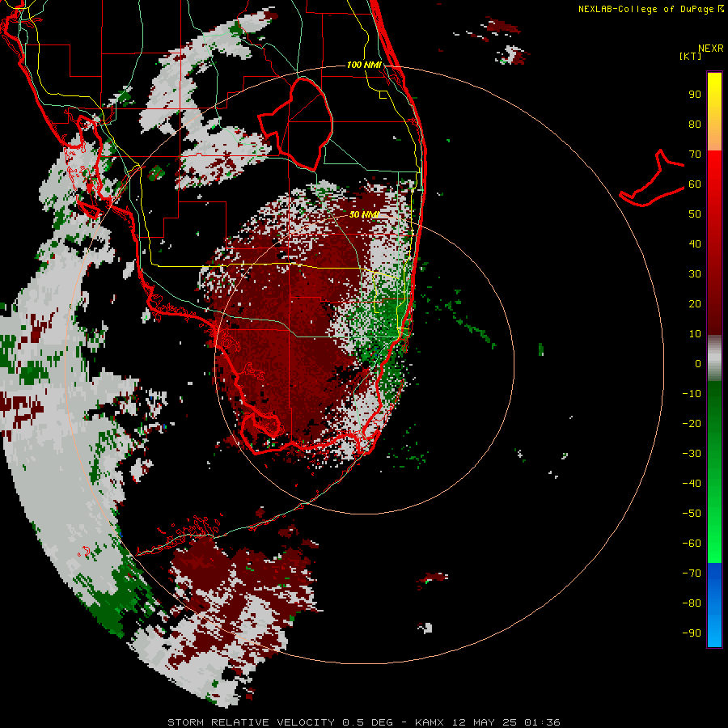Click the '50 NMI' range ring label

(x=364, y=214)
